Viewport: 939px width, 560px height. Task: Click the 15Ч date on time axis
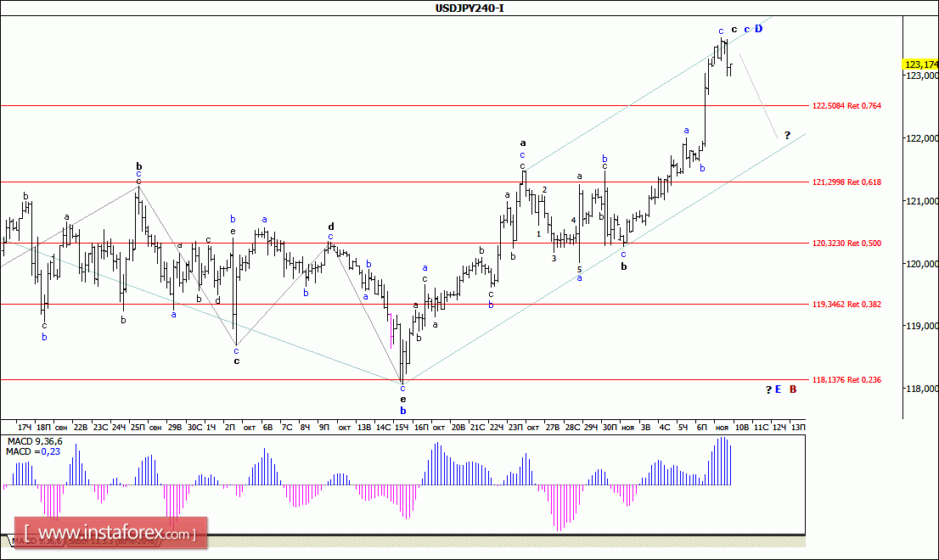pos(402,427)
